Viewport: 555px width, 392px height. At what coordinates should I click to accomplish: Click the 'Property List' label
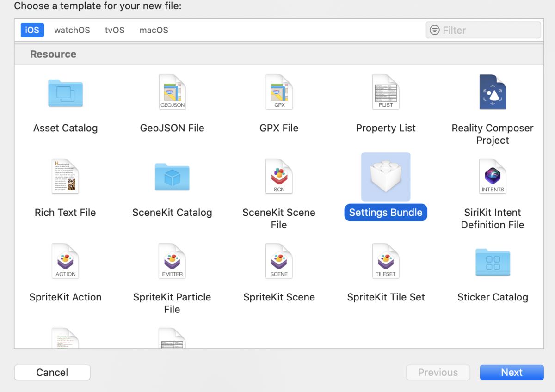[386, 128]
